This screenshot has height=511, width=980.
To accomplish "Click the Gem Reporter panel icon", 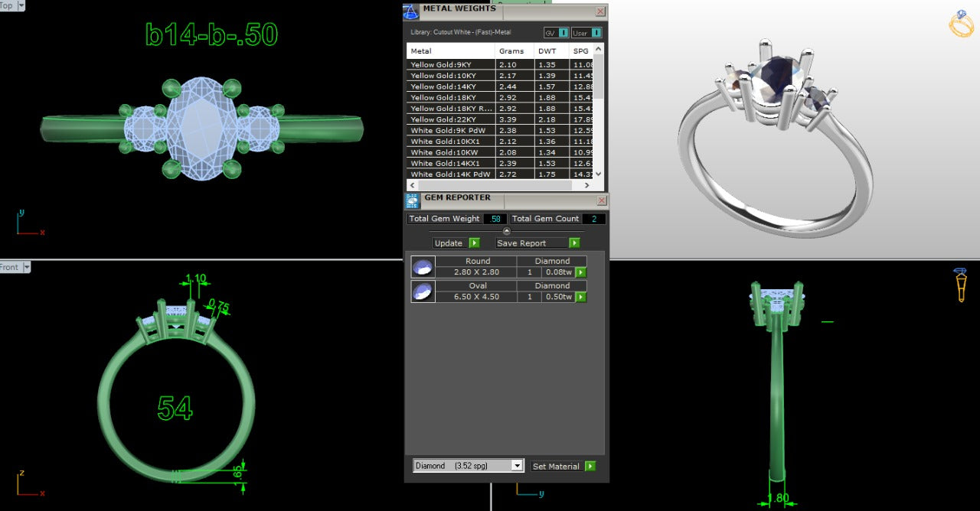I will pyautogui.click(x=412, y=200).
